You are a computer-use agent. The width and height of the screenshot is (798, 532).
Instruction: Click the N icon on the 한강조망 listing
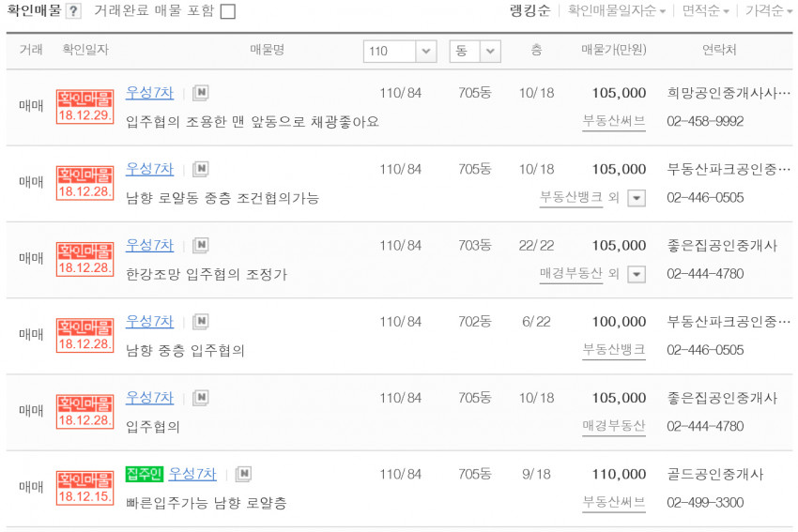tap(200, 246)
